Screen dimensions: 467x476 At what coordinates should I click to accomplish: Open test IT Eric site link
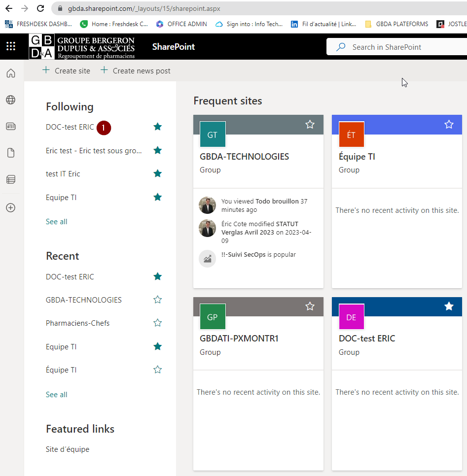(63, 173)
